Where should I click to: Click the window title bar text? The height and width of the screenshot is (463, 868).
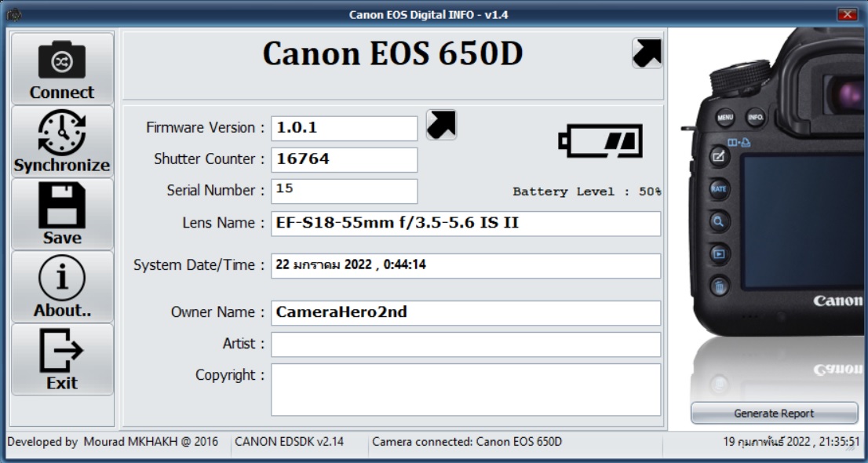[x=429, y=14]
